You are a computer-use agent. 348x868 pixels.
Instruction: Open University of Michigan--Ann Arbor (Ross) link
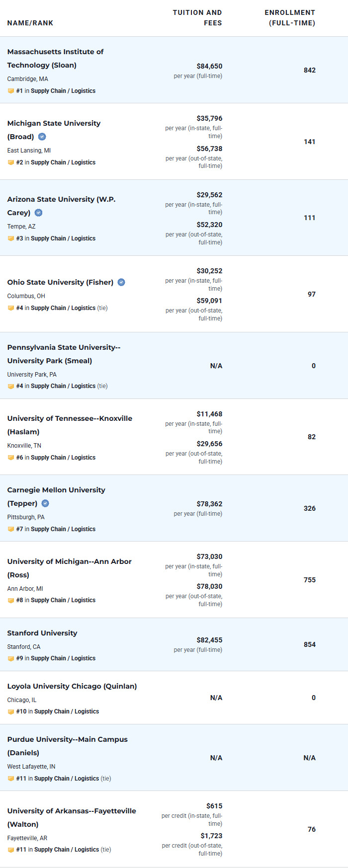click(x=69, y=568)
